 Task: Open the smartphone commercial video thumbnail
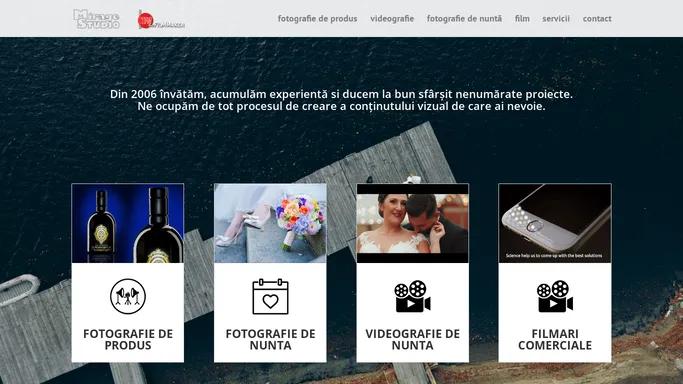coord(555,223)
